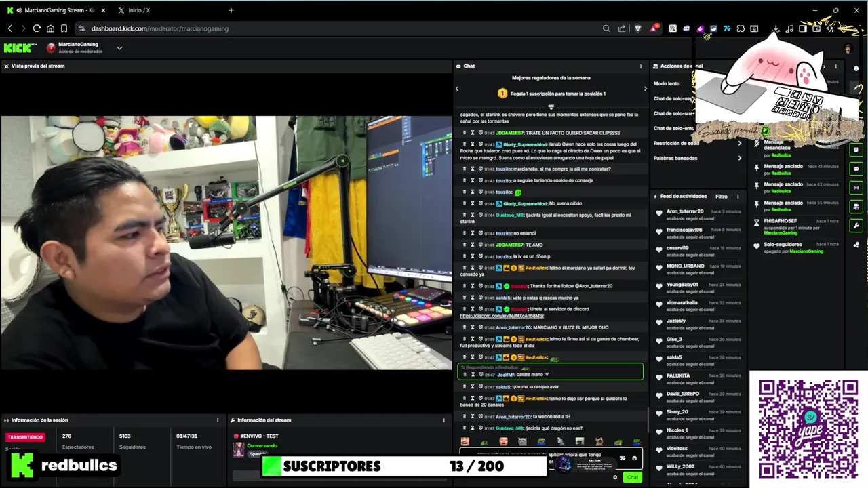Open the Filtro activity feed filter
Image resolution: width=868 pixels, height=488 pixels.
(722, 197)
